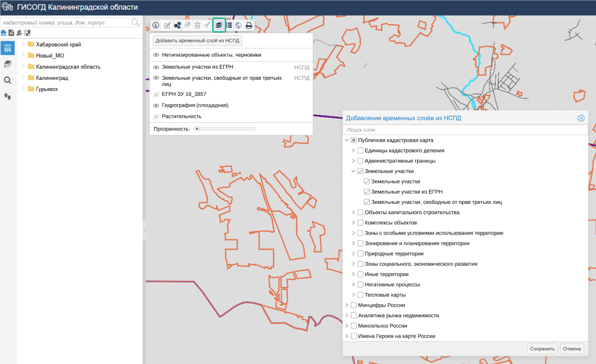This screenshot has height=364, width=596.
Task: Click the 'Отмена' button
Action: pos(572,348)
